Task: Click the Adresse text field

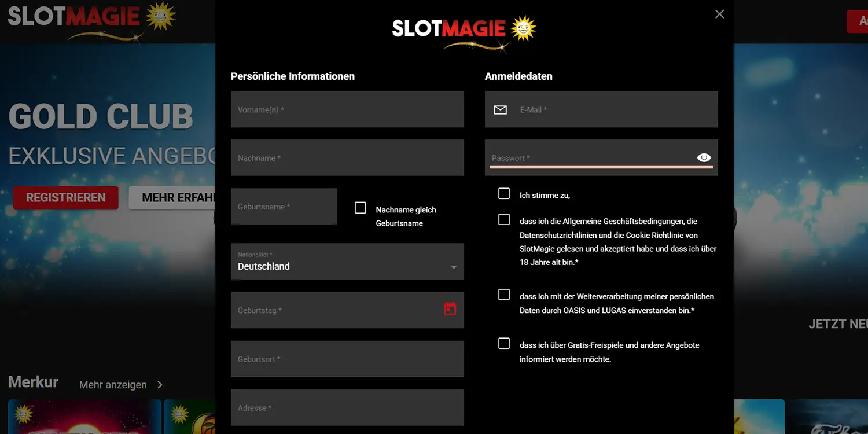Action: click(x=347, y=407)
